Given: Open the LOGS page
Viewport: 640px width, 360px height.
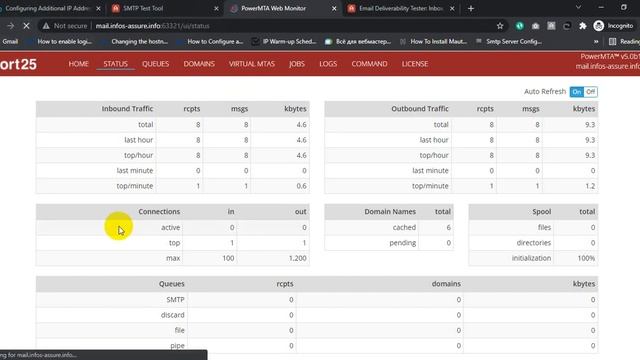Looking at the screenshot, I should click(328, 64).
